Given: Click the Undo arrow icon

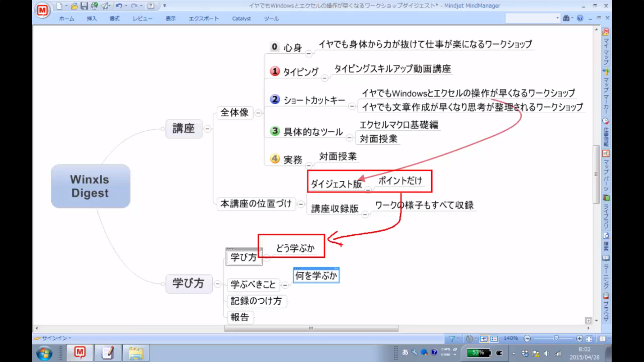Looking at the screenshot, I should [118, 6].
